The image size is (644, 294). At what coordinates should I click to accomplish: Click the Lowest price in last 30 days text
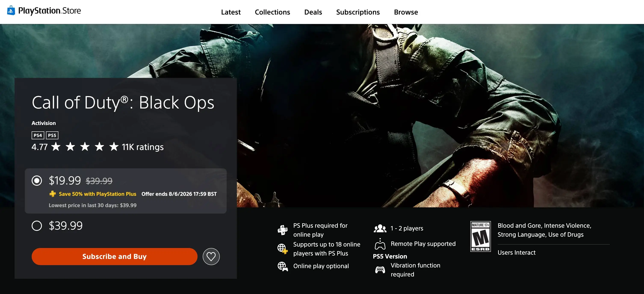(x=93, y=205)
